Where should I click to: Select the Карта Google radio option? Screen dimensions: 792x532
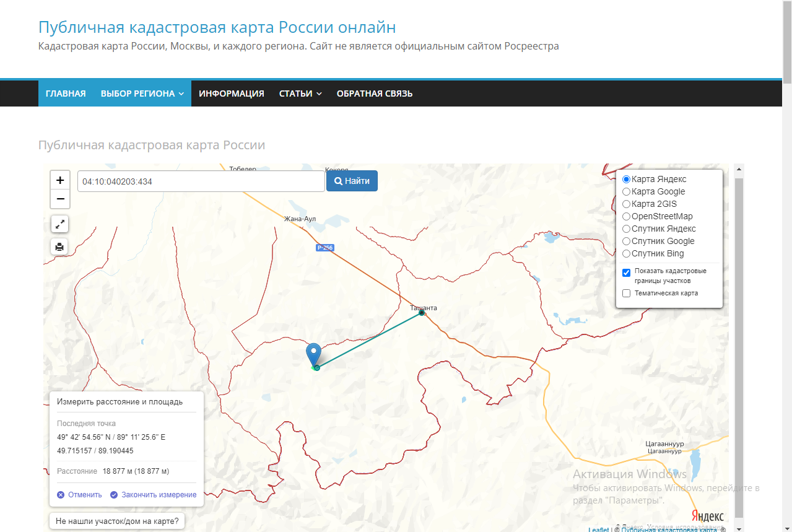click(x=626, y=191)
